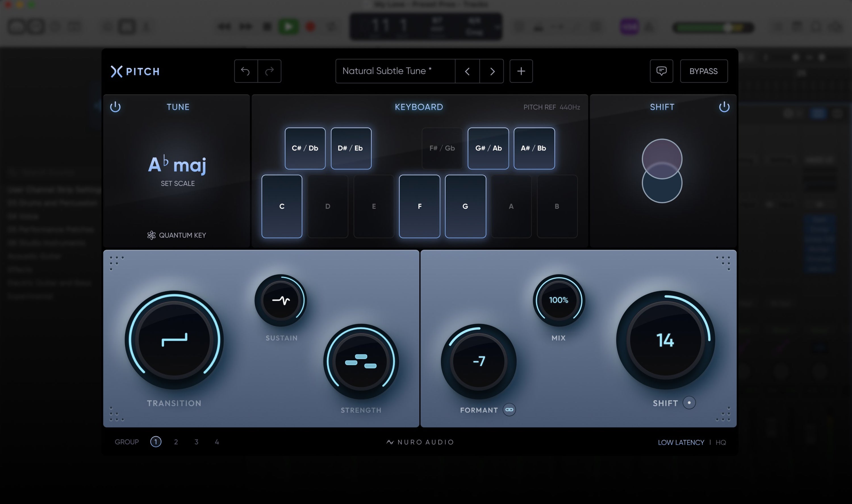Screen dimensions: 852x504
Task: Click the redo arrow icon
Action: pos(269,71)
